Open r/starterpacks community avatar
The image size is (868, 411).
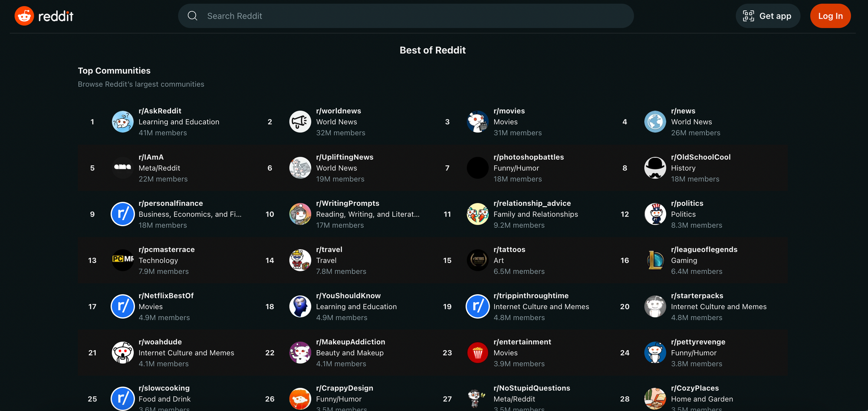(655, 306)
